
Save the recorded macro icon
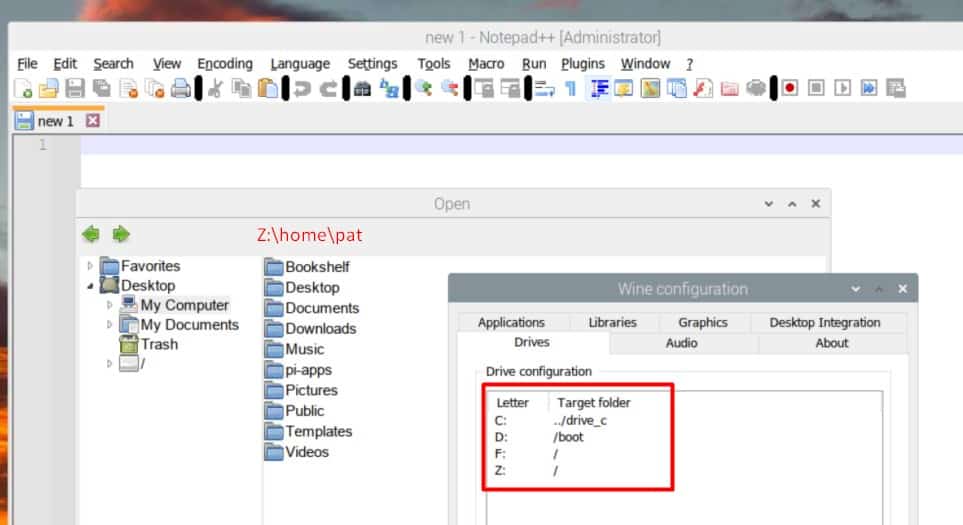[895, 88]
